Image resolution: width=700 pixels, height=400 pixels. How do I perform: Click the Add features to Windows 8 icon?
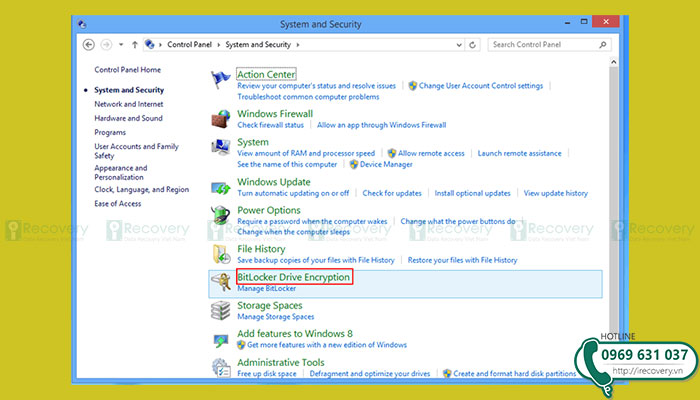[221, 340]
